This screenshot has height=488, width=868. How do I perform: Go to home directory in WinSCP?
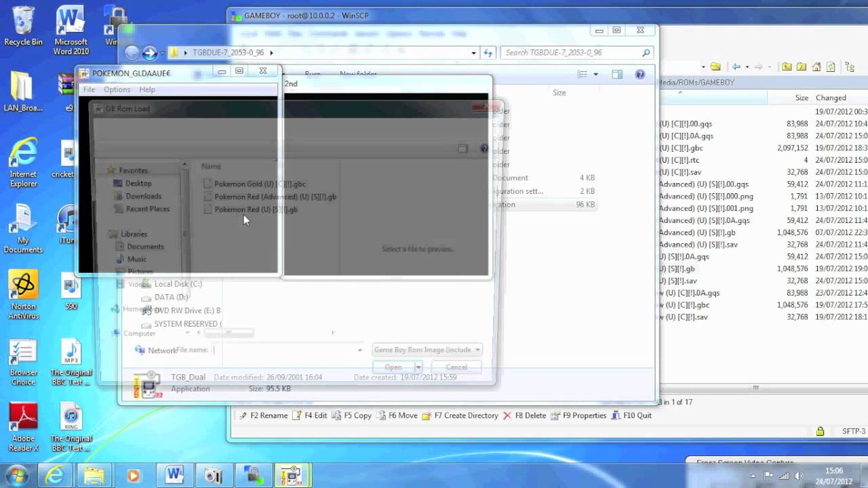coord(816,66)
